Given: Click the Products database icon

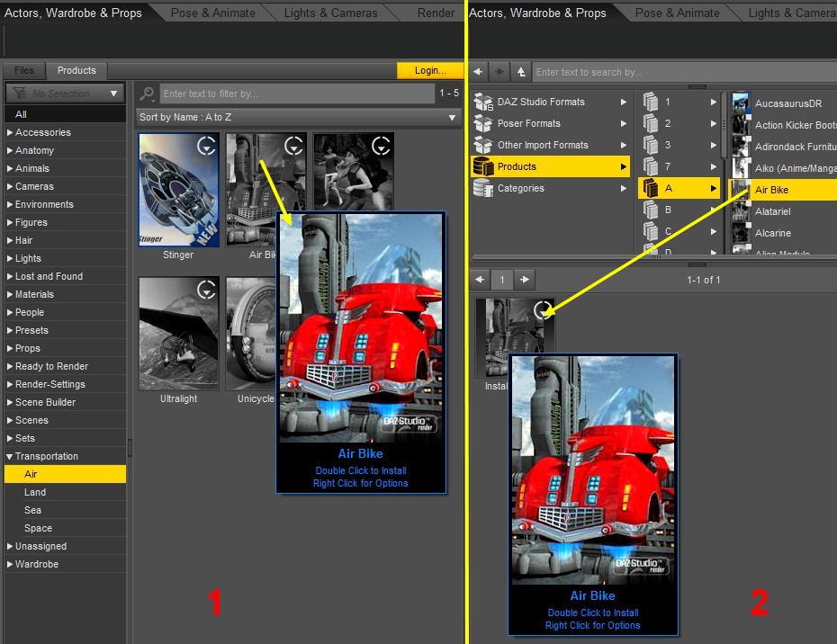Looking at the screenshot, I should click(x=483, y=166).
